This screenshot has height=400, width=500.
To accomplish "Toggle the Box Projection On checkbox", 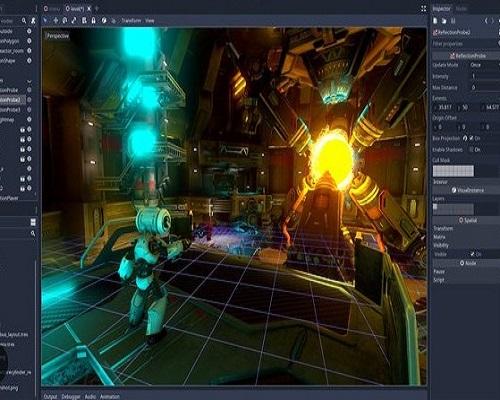I will click(x=472, y=138).
